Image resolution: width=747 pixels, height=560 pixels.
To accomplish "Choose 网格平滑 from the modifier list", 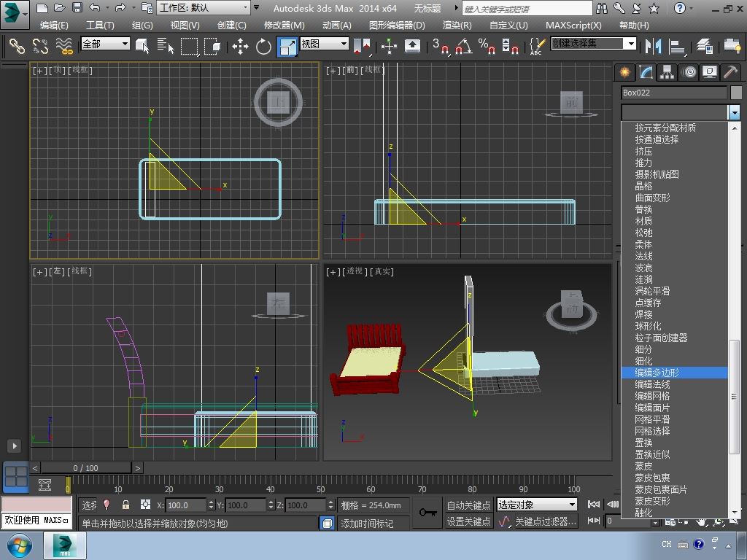I will (x=674, y=419).
